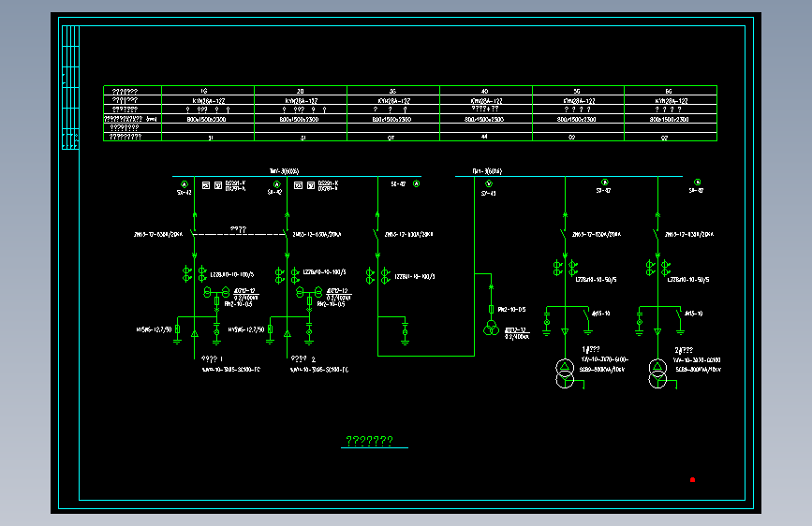Click the KYN28A-12Z cell under column 6G
The width and height of the screenshot is (812, 526).
pos(672,100)
